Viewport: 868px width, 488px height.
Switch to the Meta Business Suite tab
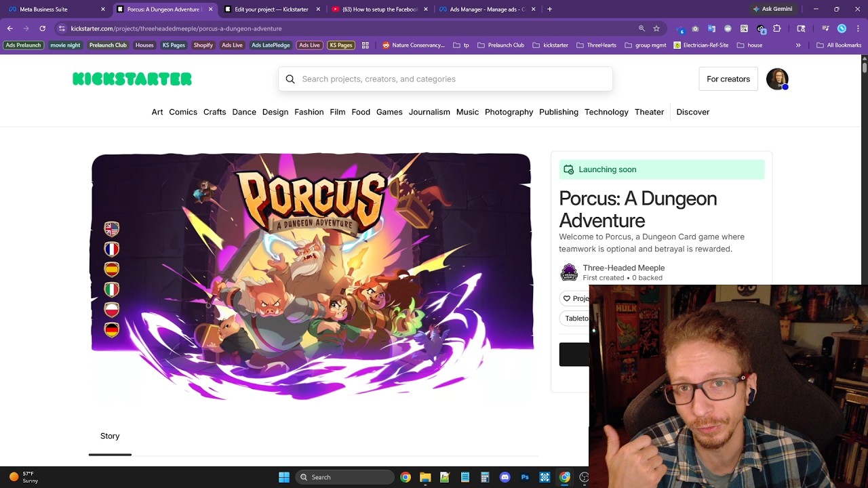[x=56, y=9]
